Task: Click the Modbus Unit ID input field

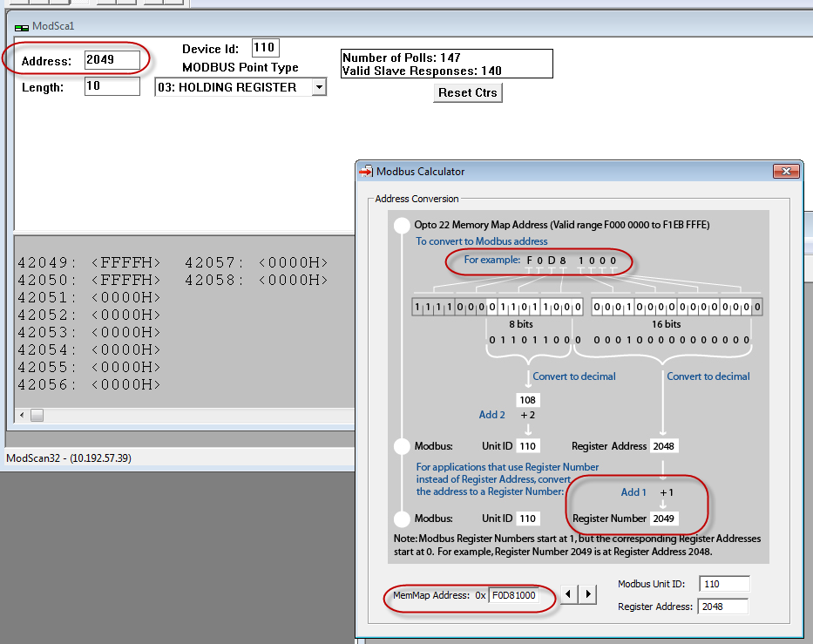Action: point(724,584)
